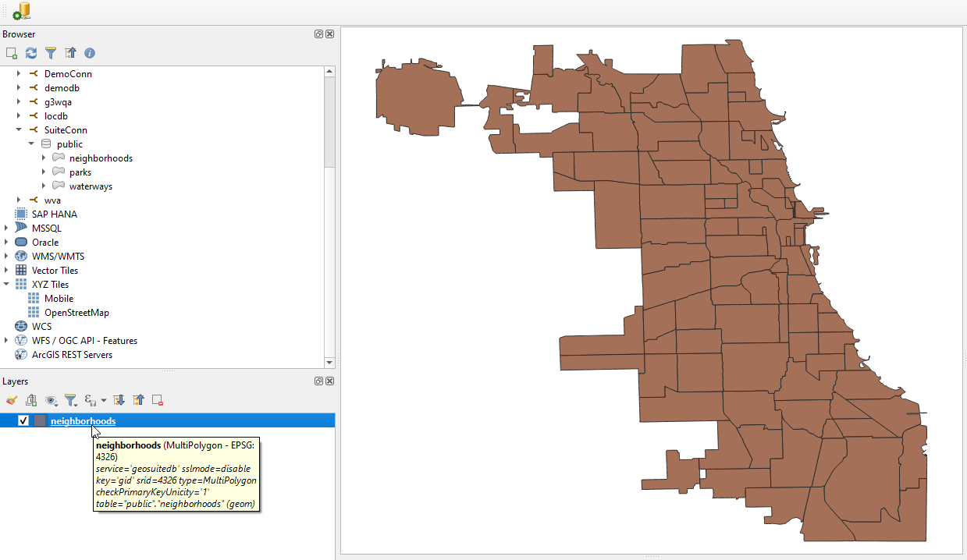Image resolution: width=967 pixels, height=560 pixels.
Task: Remove the selected layer or group
Action: (x=158, y=400)
